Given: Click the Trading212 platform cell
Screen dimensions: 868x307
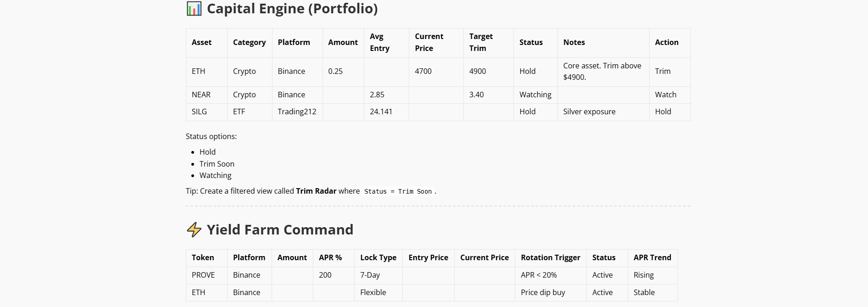Looking at the screenshot, I should click(x=297, y=112).
